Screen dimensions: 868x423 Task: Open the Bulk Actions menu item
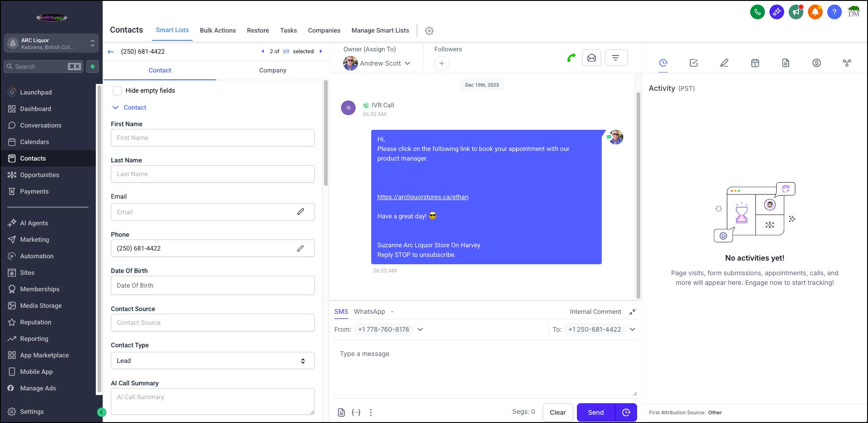(x=218, y=30)
